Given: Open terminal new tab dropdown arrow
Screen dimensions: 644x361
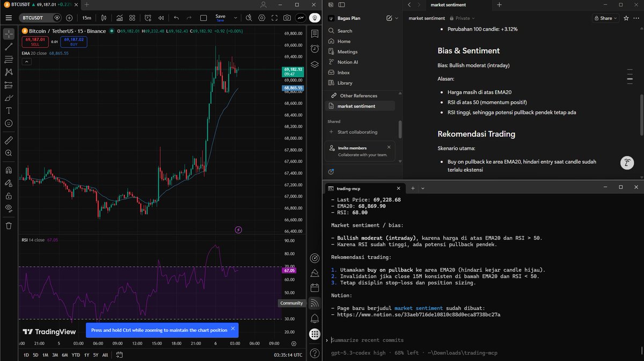Looking at the screenshot, I should click(423, 189).
